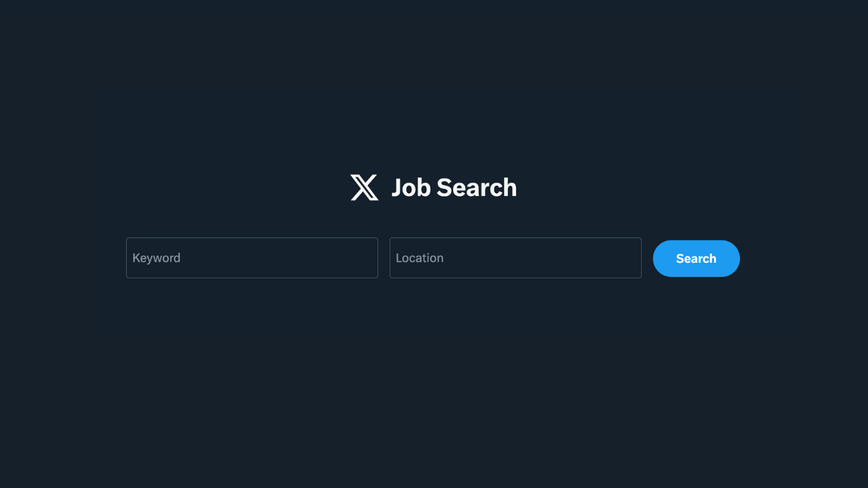Click the Search label on the blue button

point(696,258)
